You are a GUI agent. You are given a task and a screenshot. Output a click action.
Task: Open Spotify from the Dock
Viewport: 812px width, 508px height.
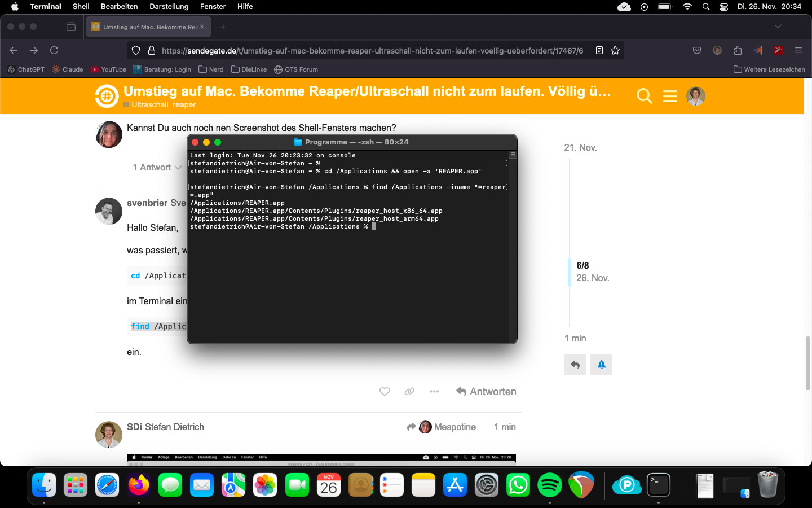pos(550,485)
